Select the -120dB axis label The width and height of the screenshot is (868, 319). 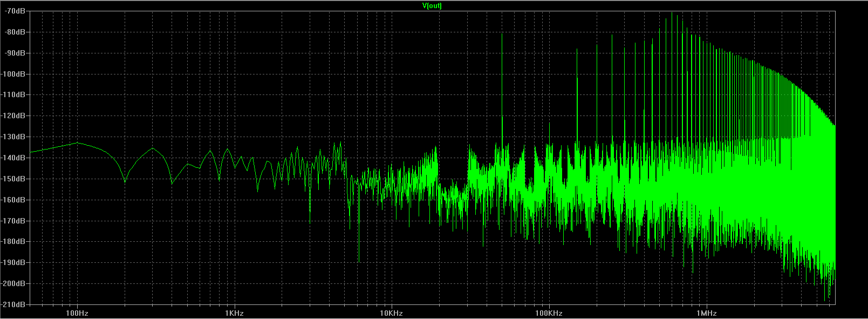click(x=13, y=116)
